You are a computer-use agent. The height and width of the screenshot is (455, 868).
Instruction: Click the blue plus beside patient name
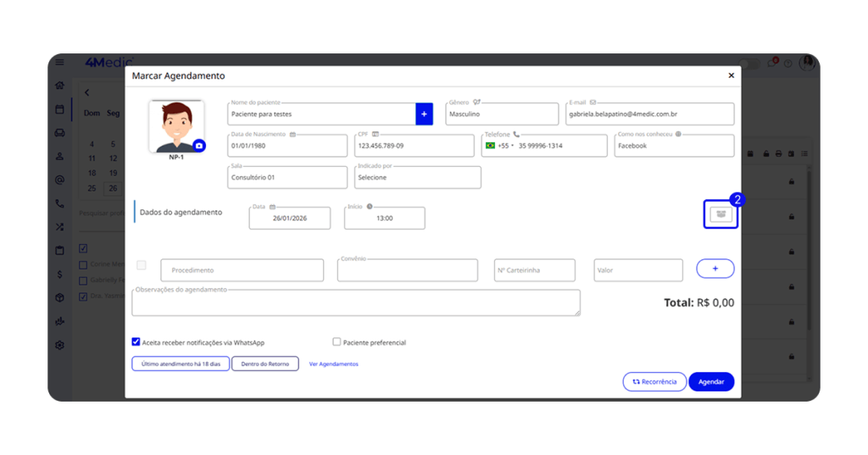(424, 114)
